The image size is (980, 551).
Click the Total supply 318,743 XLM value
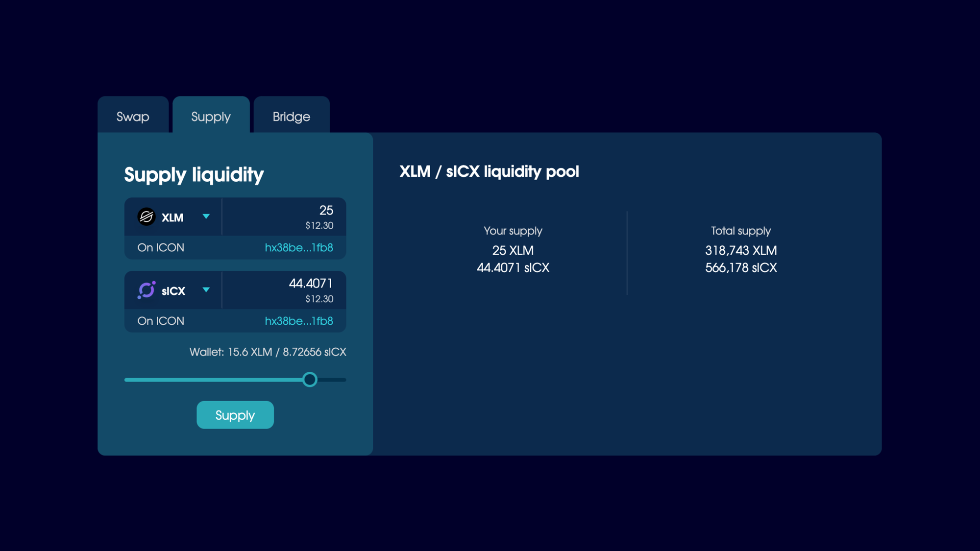pos(740,250)
